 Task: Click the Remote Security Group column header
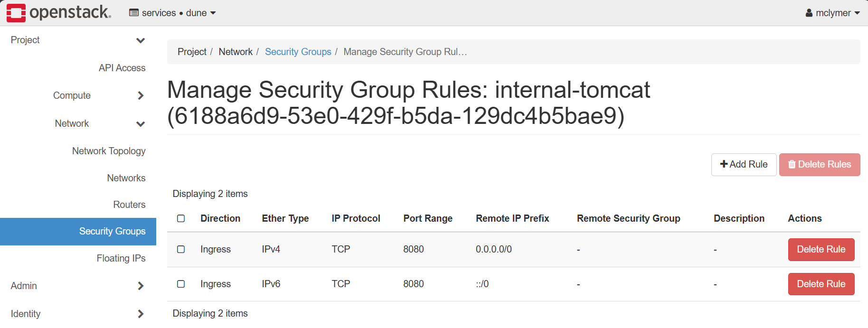(x=628, y=218)
